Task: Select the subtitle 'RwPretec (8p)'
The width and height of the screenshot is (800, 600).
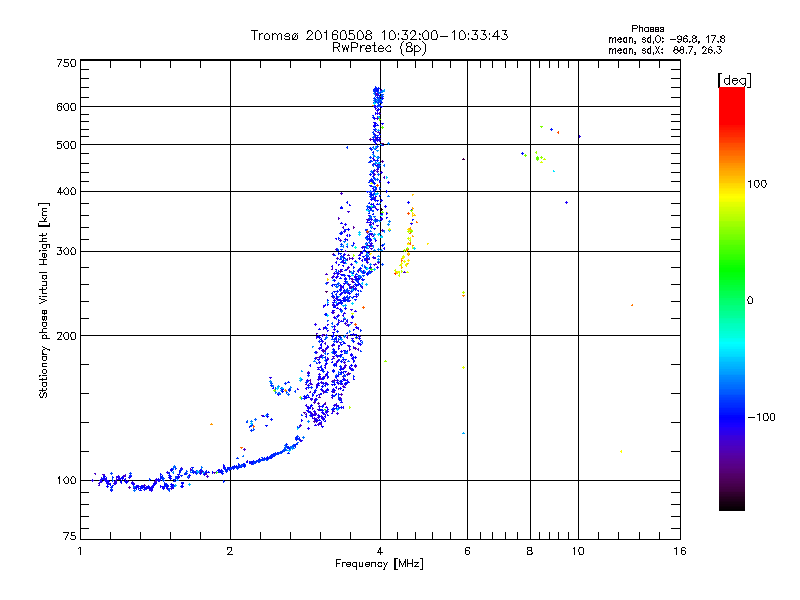Action: coord(379,48)
